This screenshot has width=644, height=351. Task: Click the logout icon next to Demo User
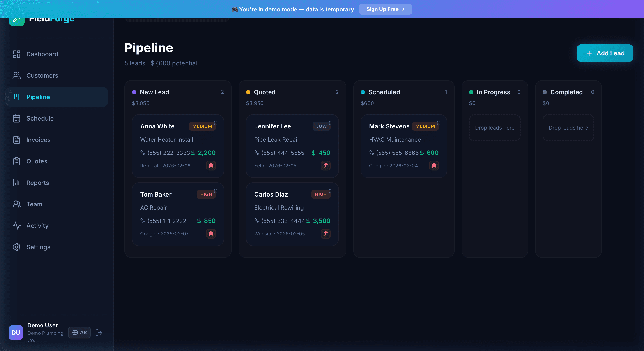pos(99,333)
